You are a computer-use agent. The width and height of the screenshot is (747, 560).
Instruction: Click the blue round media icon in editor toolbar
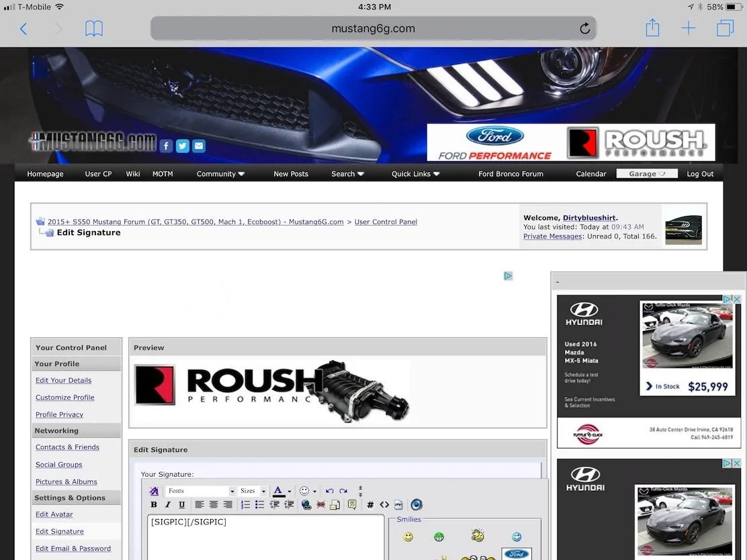(x=416, y=505)
